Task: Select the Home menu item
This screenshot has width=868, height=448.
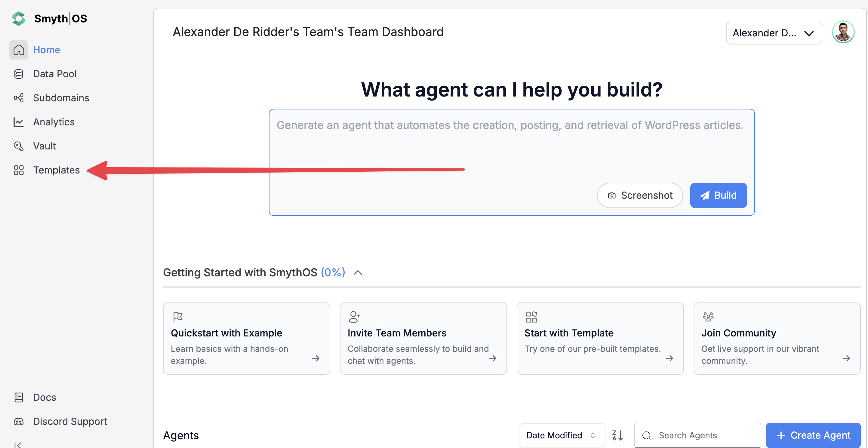Action: pyautogui.click(x=47, y=50)
